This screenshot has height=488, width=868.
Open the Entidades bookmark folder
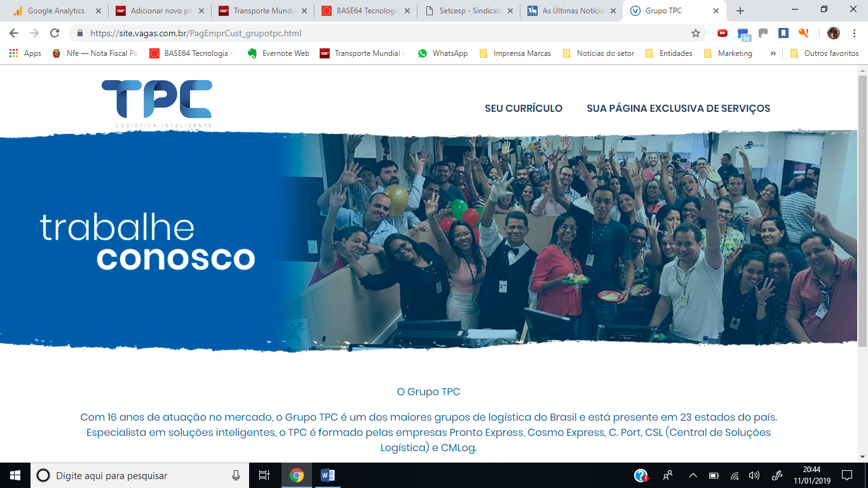click(668, 53)
